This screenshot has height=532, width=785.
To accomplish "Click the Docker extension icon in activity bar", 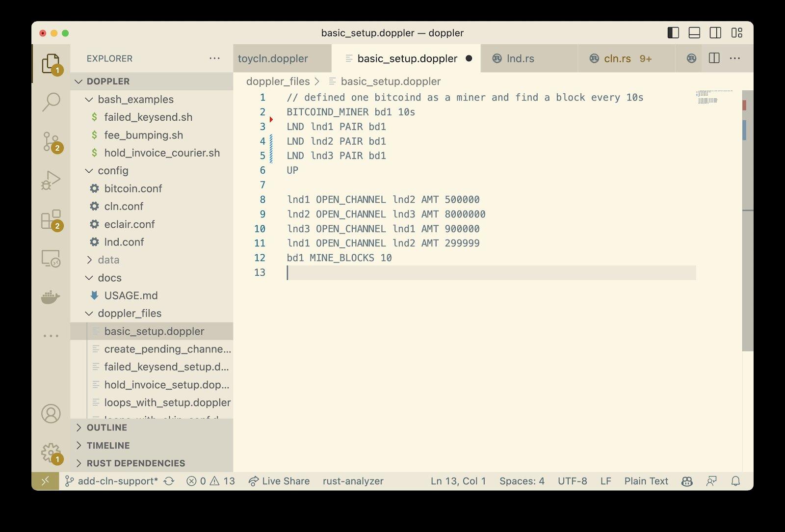I will 51,297.
